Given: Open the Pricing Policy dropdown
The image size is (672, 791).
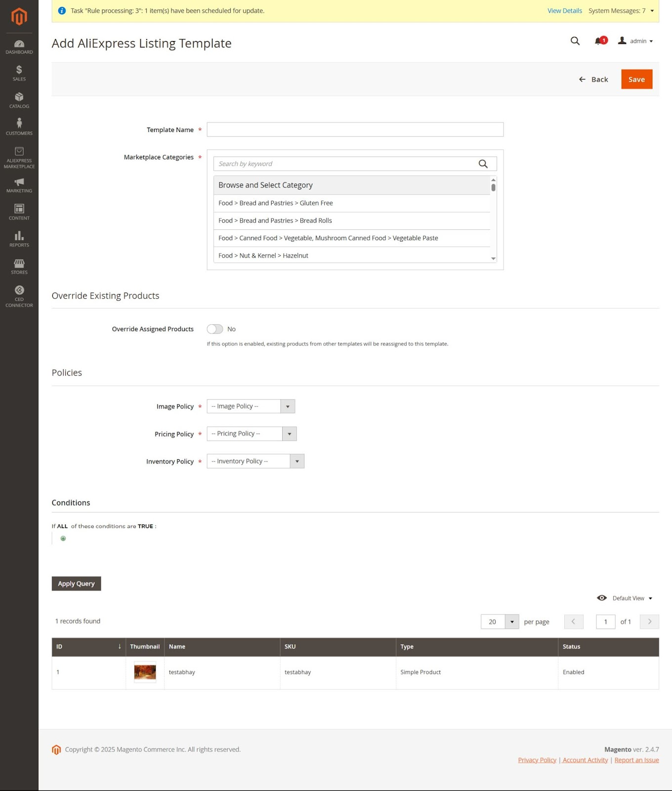Looking at the screenshot, I should click(252, 434).
